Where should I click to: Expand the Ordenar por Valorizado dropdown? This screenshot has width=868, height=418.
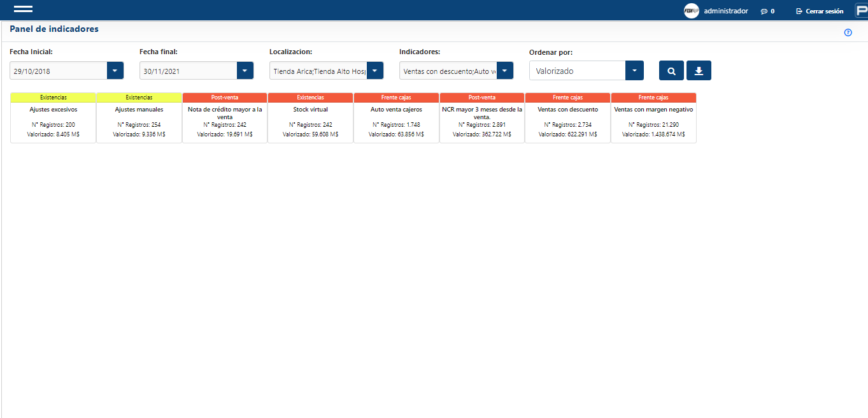[634, 71]
